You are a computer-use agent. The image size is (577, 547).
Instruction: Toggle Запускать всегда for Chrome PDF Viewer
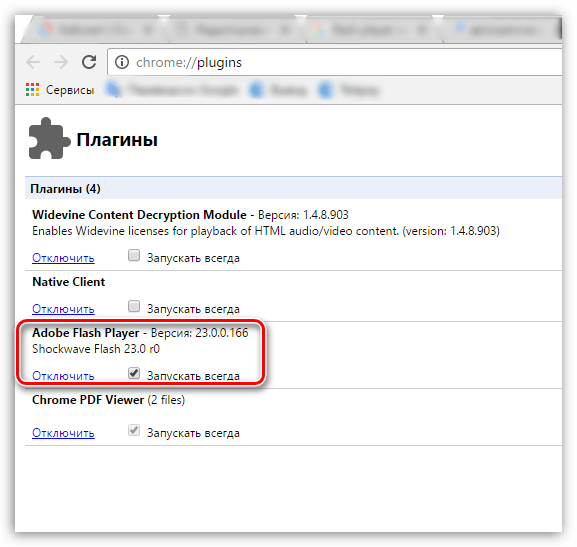pos(134,430)
